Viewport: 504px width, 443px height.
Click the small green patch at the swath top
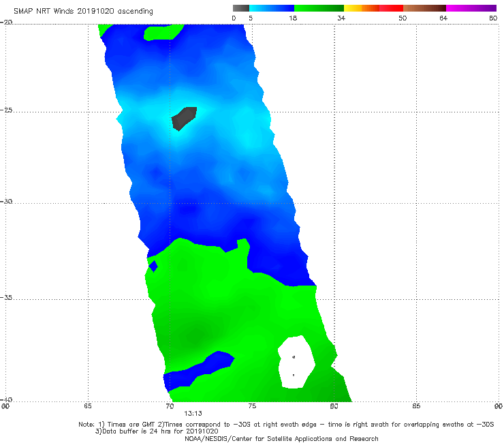pyautogui.click(x=163, y=33)
